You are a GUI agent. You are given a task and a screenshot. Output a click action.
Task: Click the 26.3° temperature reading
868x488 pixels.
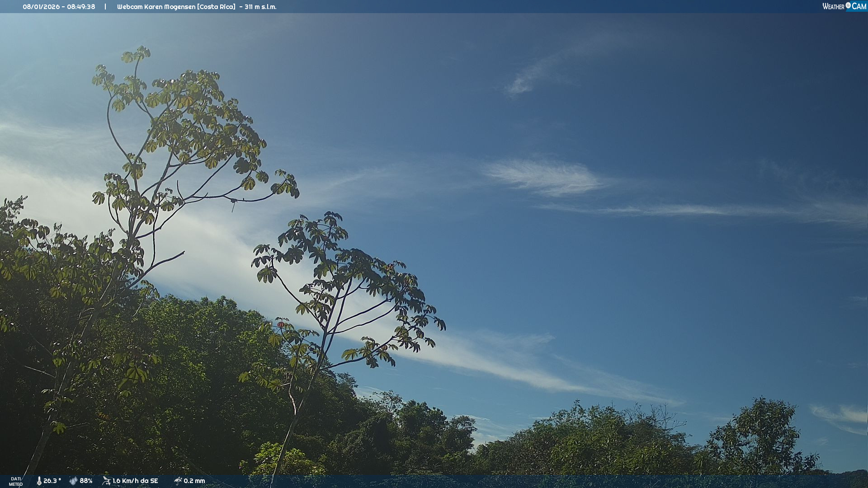52,481
